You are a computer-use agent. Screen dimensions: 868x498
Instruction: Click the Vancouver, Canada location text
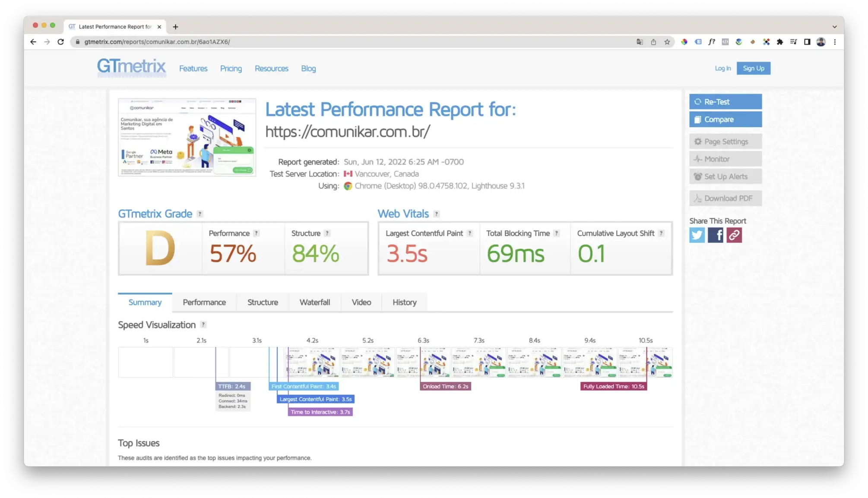(386, 174)
